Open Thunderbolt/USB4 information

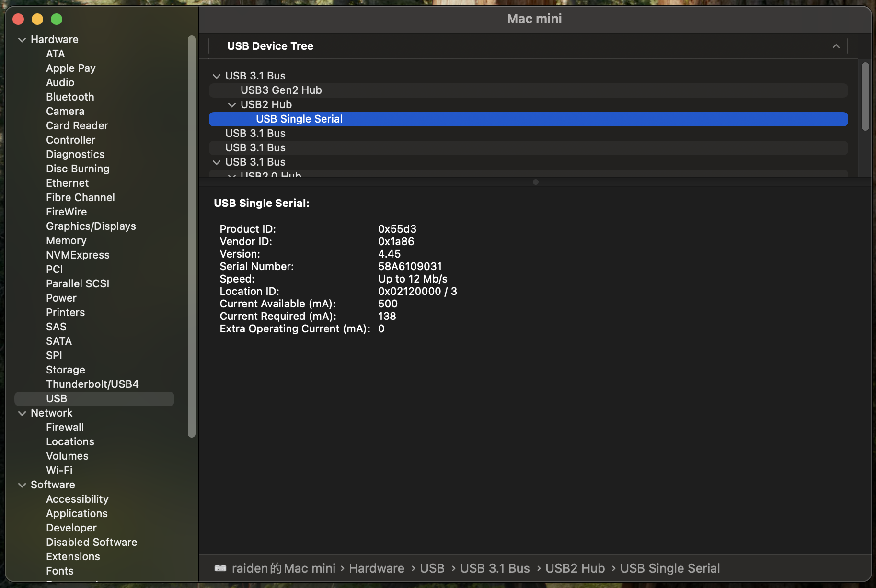click(92, 384)
